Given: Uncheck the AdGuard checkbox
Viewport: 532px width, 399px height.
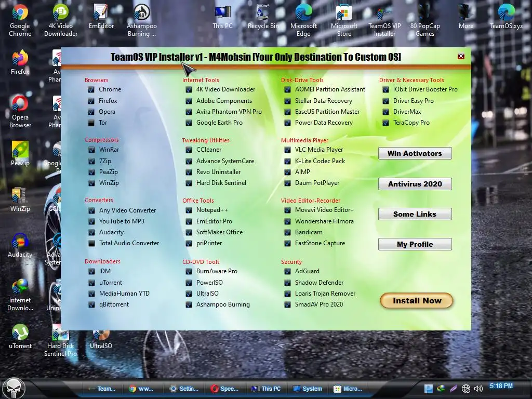Looking at the screenshot, I should (287, 271).
